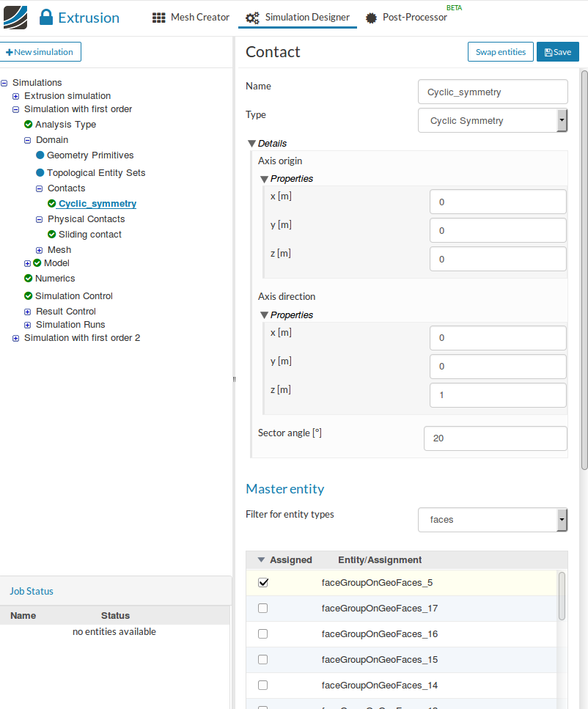
Task: Click the Mesh Creator grid icon
Action: click(x=158, y=18)
